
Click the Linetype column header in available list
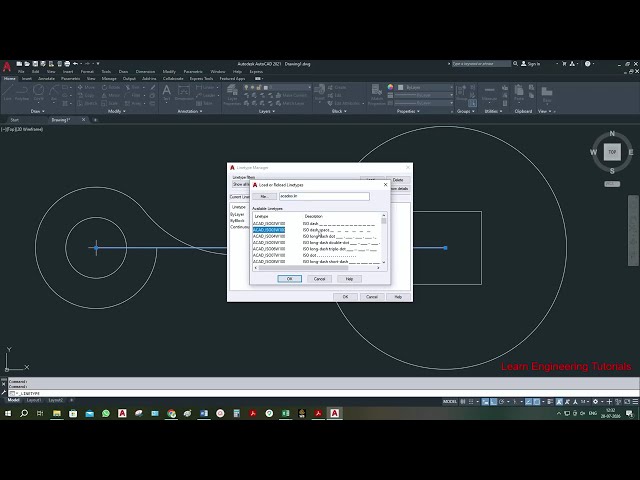[262, 216]
